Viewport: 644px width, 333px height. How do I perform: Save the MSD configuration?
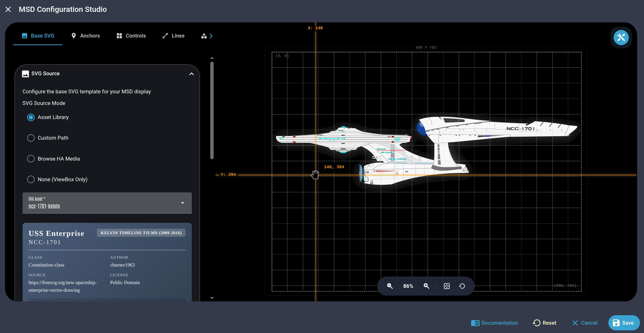click(624, 323)
